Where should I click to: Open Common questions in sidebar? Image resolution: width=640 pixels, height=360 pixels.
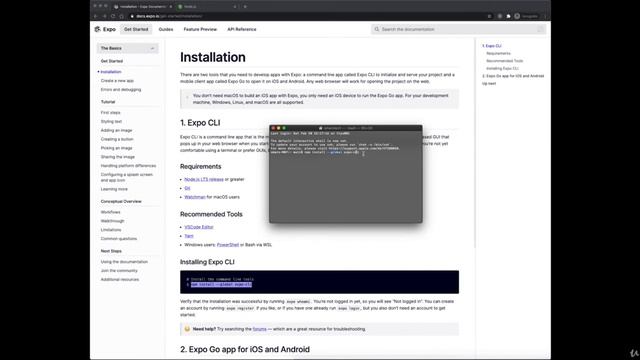(x=119, y=239)
